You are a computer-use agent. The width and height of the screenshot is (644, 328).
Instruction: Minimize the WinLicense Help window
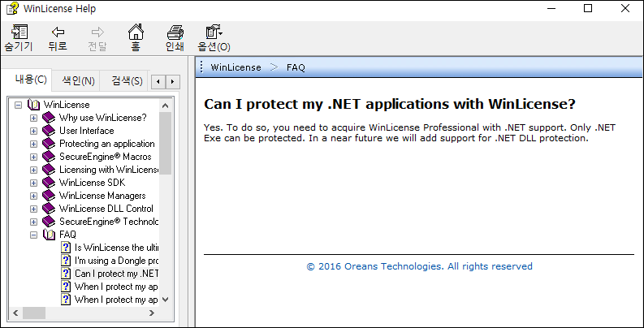coord(551,8)
